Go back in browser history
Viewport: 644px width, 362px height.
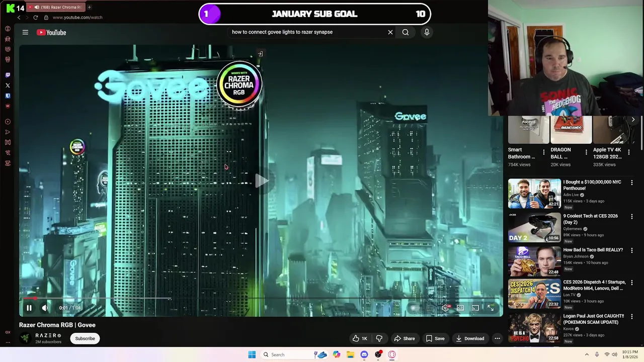[x=19, y=17]
